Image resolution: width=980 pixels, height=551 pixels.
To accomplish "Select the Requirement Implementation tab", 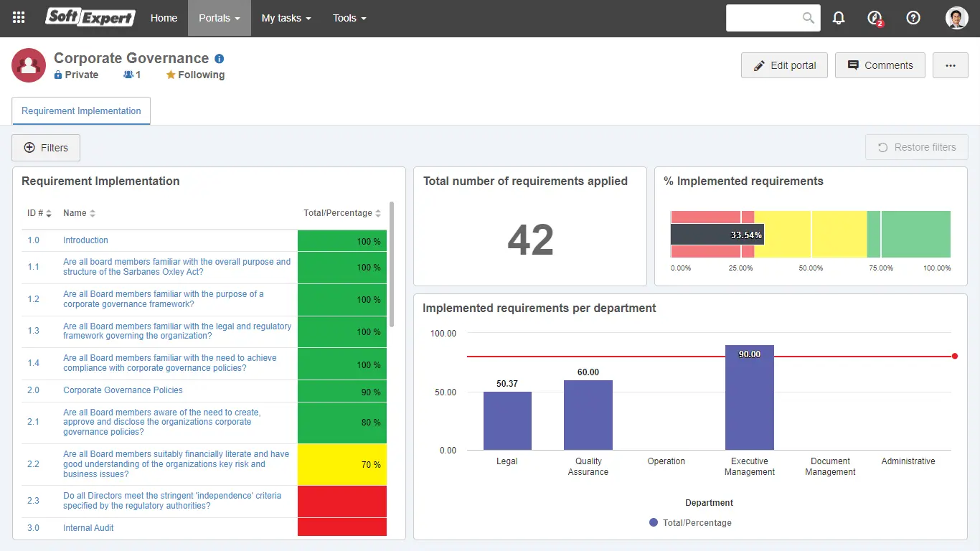I will (x=81, y=111).
